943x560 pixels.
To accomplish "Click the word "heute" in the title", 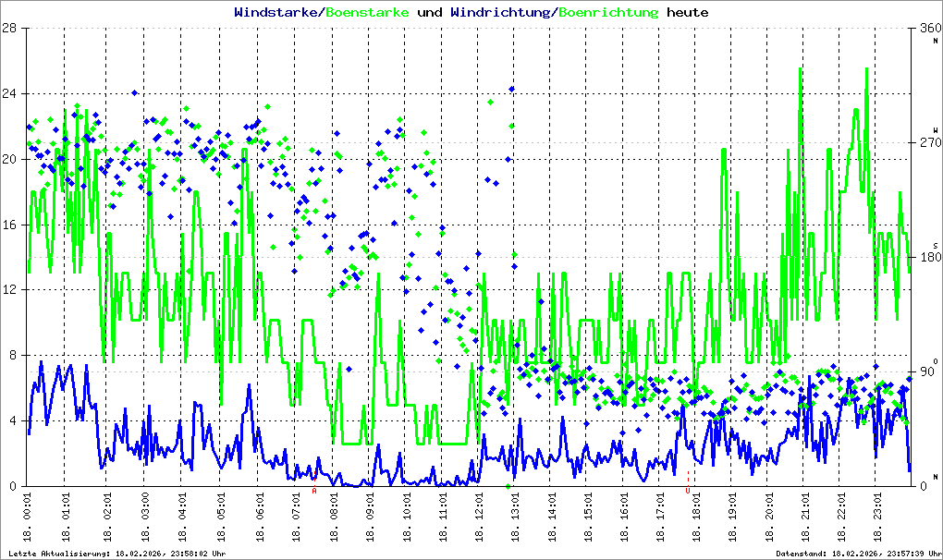I will (688, 12).
